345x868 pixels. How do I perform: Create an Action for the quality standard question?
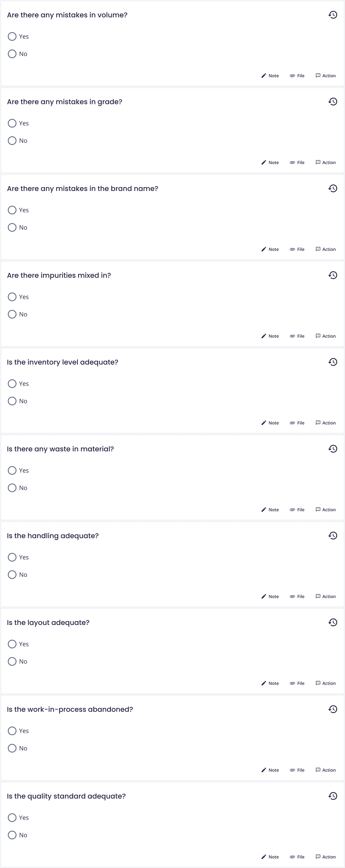(325, 857)
